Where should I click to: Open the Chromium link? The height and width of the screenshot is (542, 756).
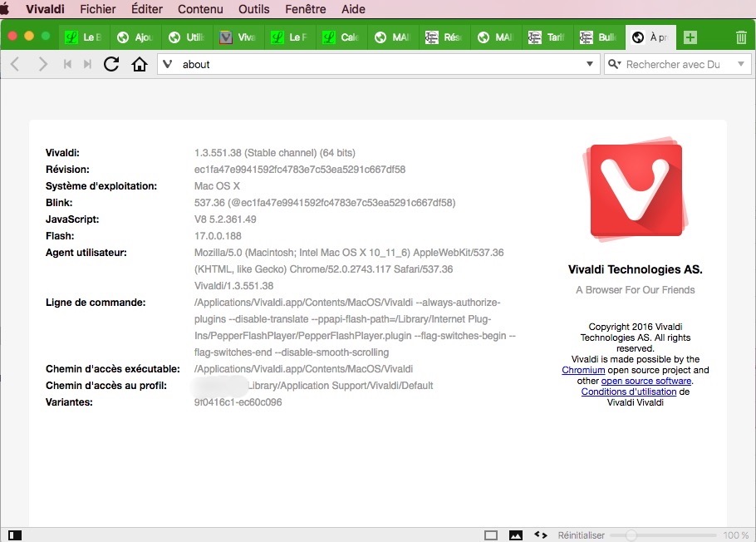click(582, 371)
